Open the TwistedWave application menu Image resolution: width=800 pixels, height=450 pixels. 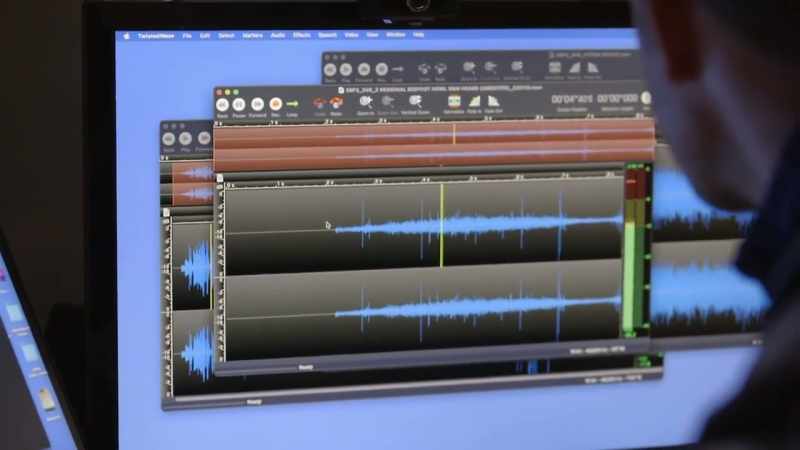(156, 36)
